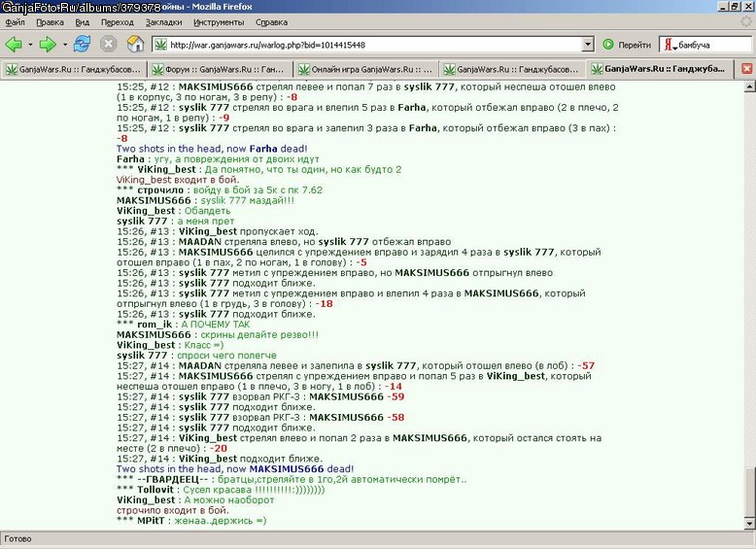Viewport: 756px width, 549px height.
Task: Reload the page with the refresh icon
Action: 82,44
